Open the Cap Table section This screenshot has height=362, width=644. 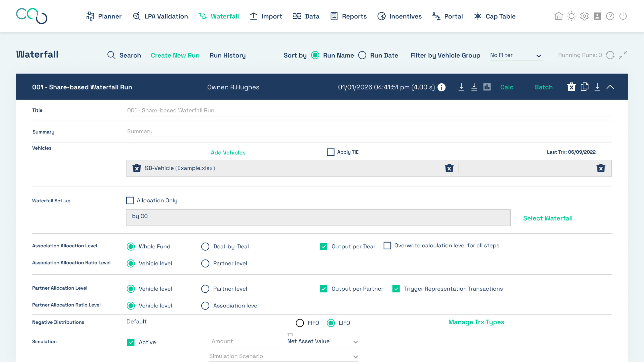pos(495,16)
